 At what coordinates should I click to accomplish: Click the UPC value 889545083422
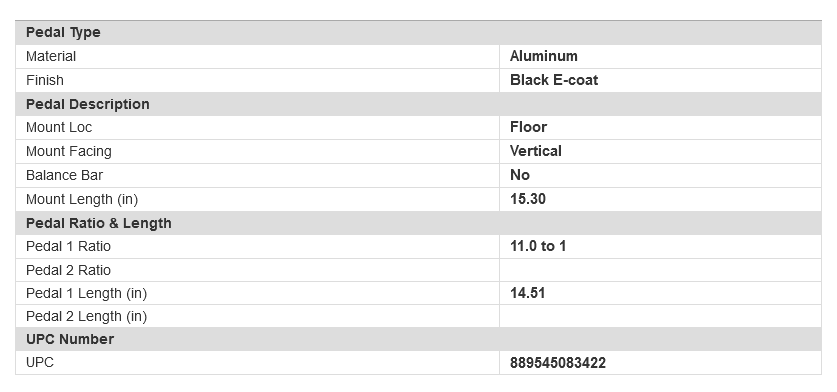557,363
